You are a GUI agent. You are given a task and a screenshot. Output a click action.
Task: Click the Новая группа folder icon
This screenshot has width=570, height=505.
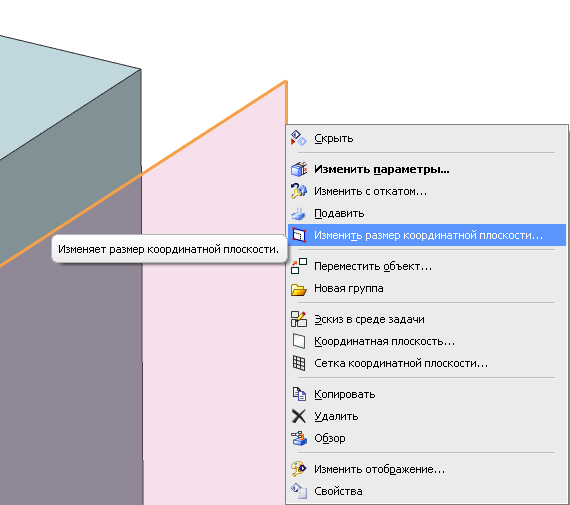click(x=298, y=289)
